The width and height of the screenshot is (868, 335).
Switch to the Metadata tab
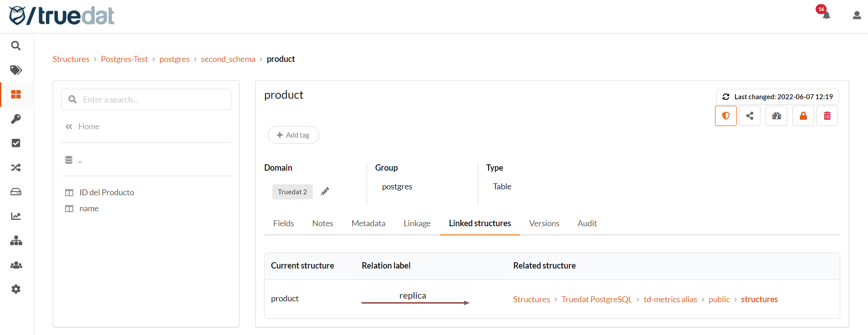point(368,223)
